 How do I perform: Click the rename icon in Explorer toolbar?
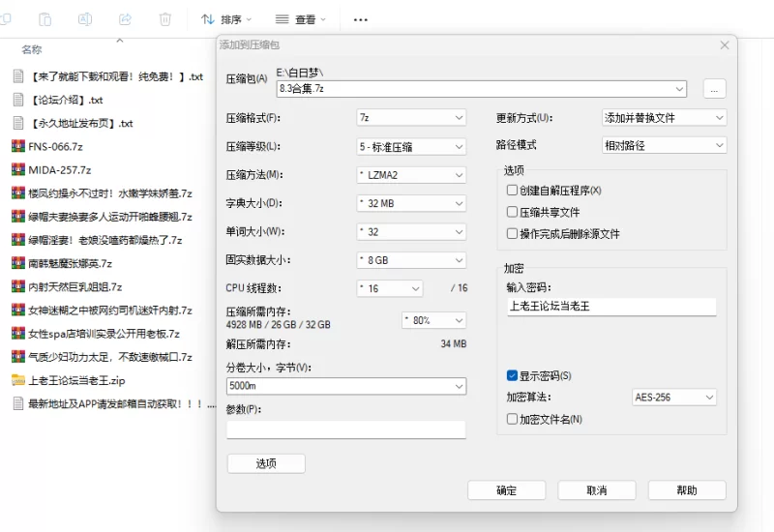pyautogui.click(x=85, y=19)
